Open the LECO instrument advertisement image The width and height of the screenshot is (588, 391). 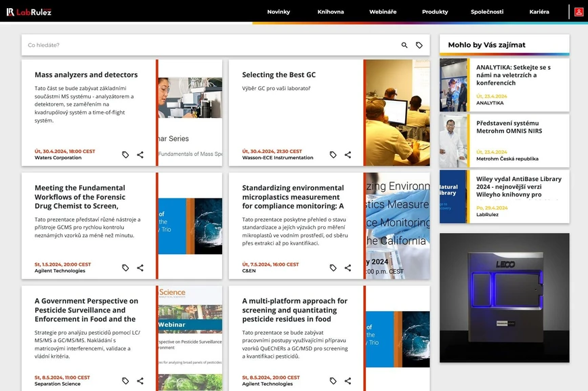click(x=504, y=298)
